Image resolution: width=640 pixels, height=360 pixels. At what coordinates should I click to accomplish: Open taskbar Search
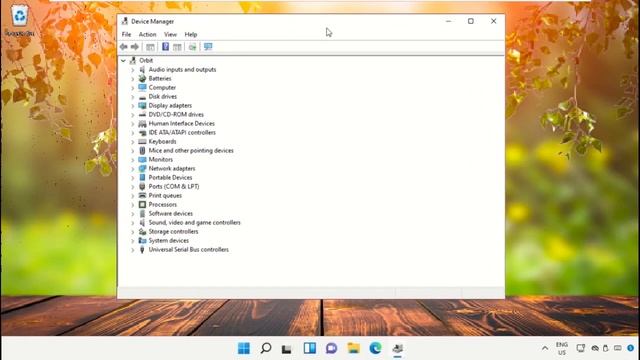tap(266, 348)
